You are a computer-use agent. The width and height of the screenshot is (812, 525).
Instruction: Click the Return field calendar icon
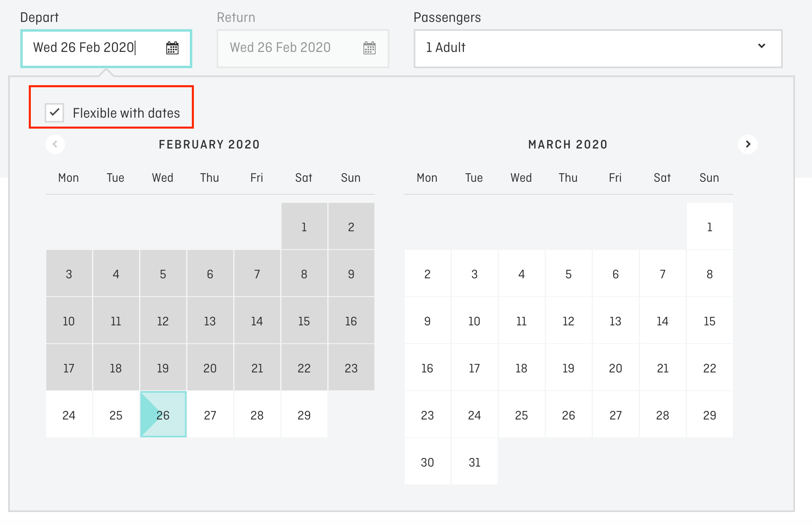369,48
